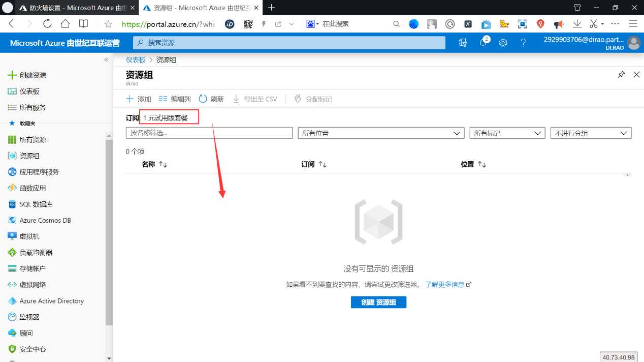Click 编辑列 toolbar button
This screenshot has width=644, height=362.
(x=175, y=99)
